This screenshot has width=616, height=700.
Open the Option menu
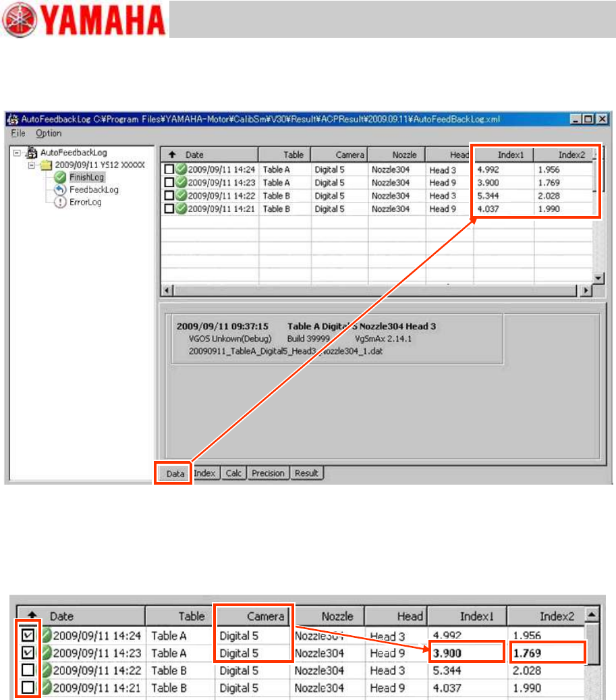(x=49, y=133)
